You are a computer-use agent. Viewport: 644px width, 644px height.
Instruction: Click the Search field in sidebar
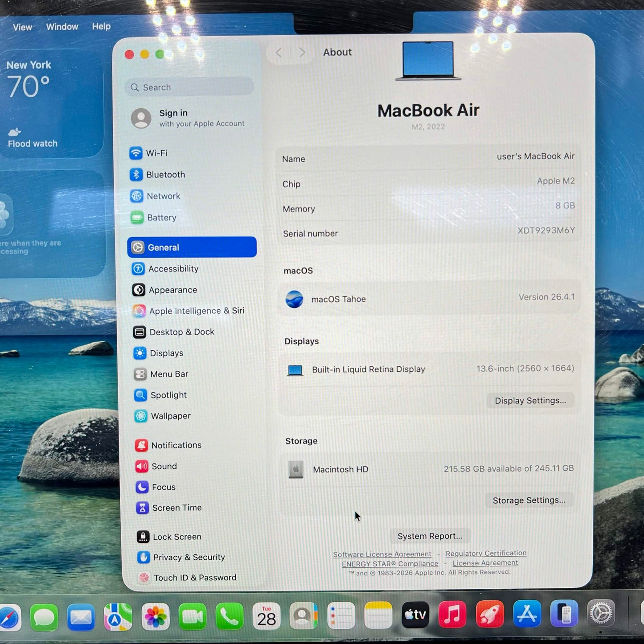click(x=189, y=87)
